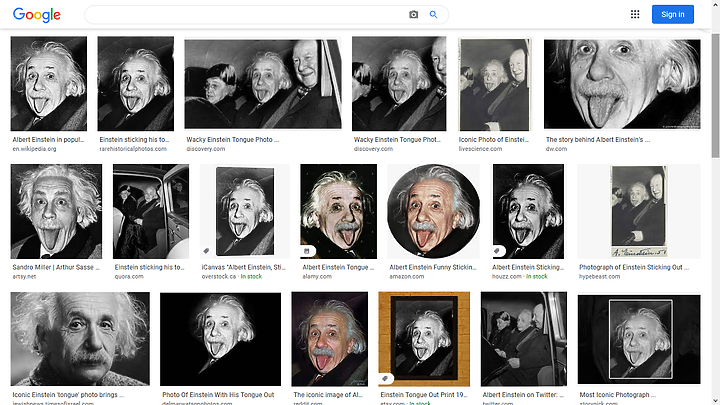Click the 'Albert Einstein Funny Stickin...' amazon link
The image size is (720, 405).
[x=433, y=267]
